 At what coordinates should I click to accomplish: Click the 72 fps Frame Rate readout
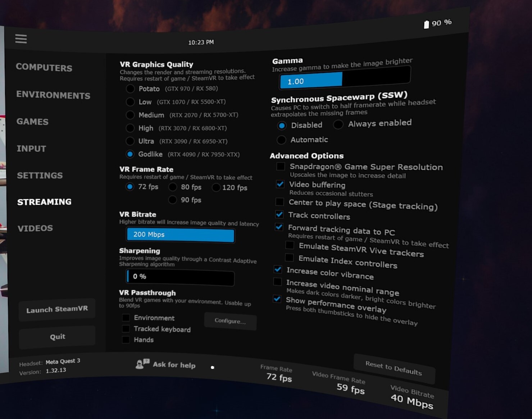279,377
